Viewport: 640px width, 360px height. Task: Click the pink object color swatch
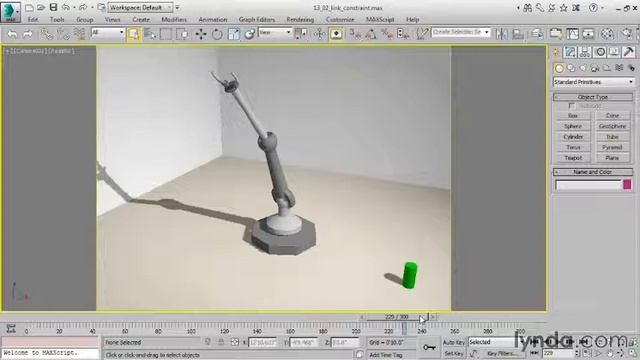pyautogui.click(x=627, y=185)
